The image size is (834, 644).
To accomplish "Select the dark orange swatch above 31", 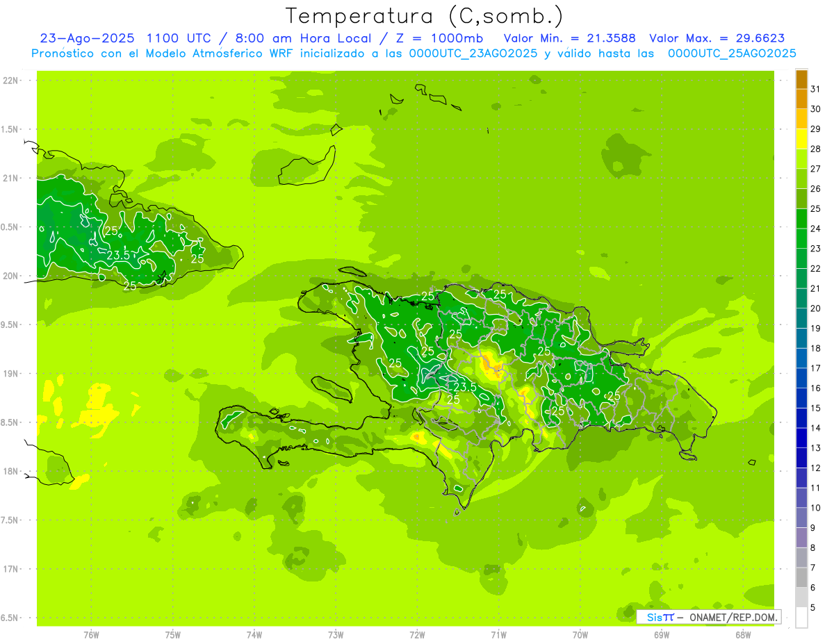I will (x=801, y=79).
